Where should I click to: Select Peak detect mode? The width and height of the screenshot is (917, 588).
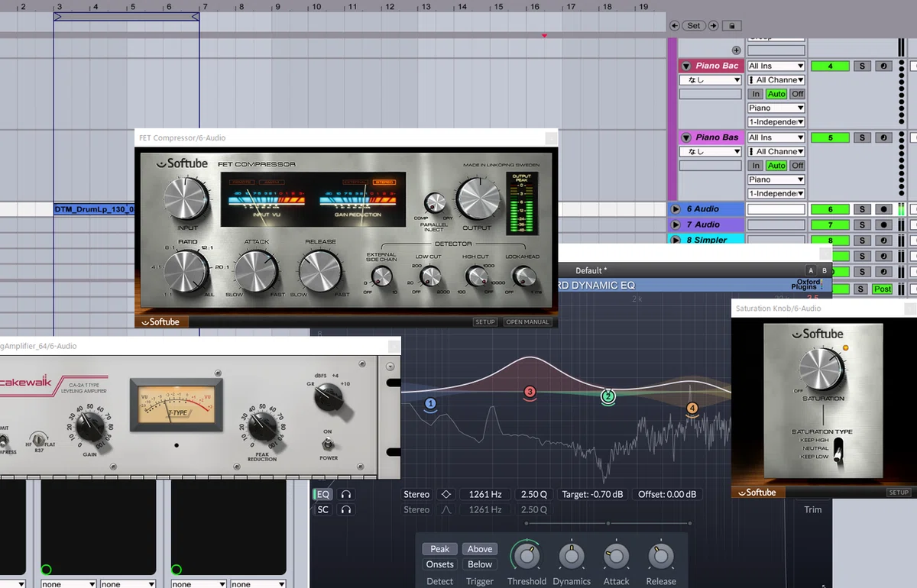pos(440,549)
